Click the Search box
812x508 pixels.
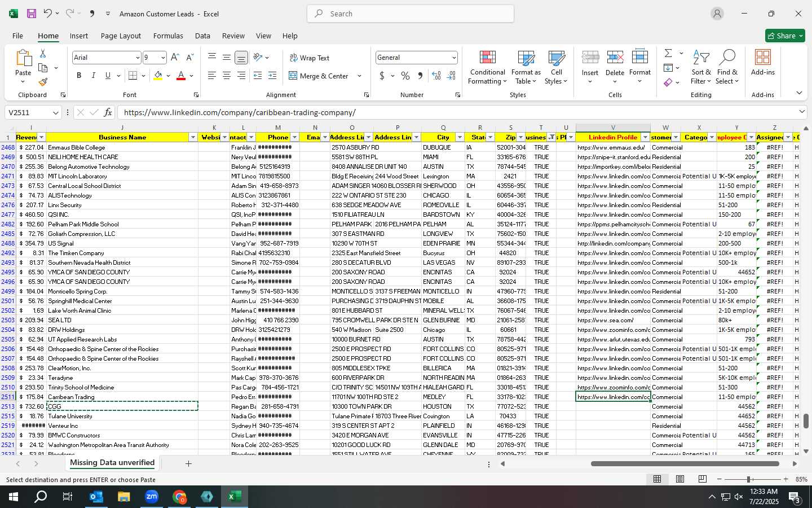[411, 14]
